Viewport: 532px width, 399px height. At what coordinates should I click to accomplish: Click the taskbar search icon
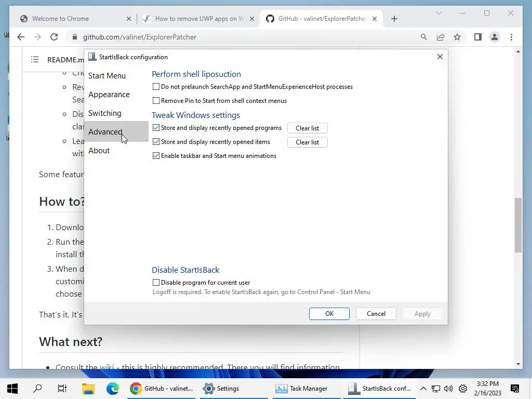coord(37,389)
